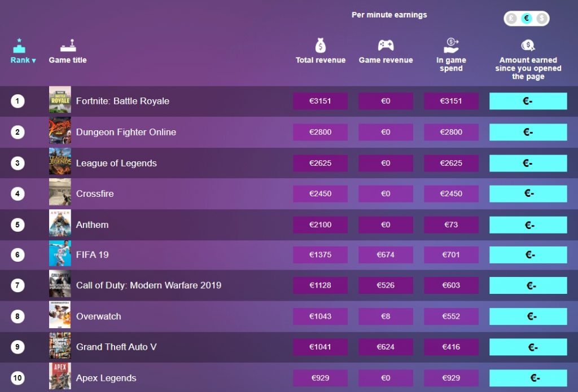Select the Dungeon Fighter Online title
Screen dimensions: 578x392
(x=126, y=132)
